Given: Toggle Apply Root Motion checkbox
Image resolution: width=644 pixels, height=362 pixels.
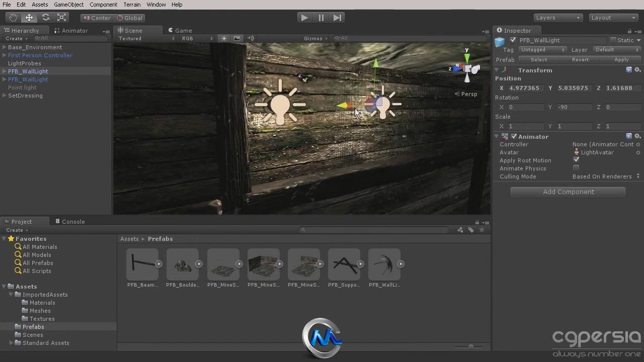Looking at the screenshot, I should [576, 160].
